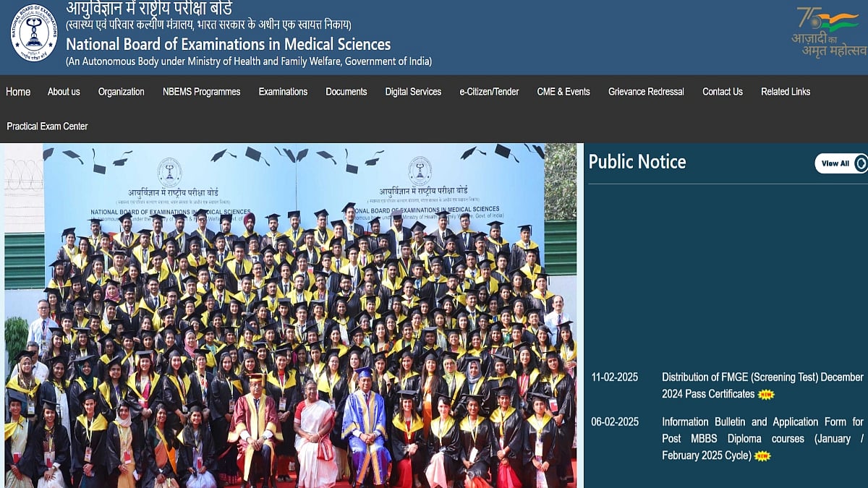Open Grievance Redressal page

click(646, 92)
